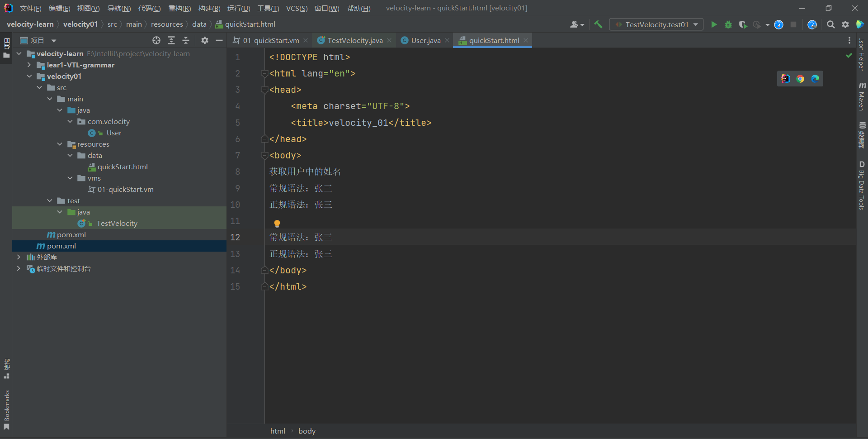Expand the 外部库 external libraries node
The width and height of the screenshot is (868, 439).
[x=19, y=257]
